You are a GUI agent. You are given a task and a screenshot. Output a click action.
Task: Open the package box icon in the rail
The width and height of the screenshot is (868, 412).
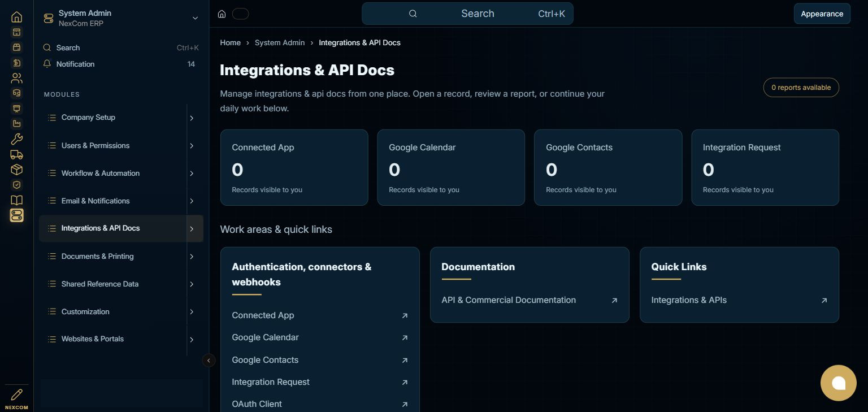coord(16,170)
